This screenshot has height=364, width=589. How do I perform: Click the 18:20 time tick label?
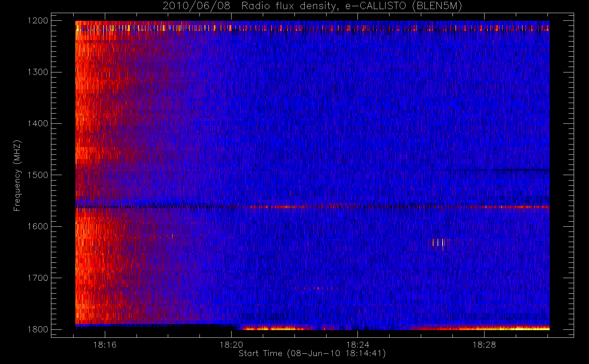(231, 345)
